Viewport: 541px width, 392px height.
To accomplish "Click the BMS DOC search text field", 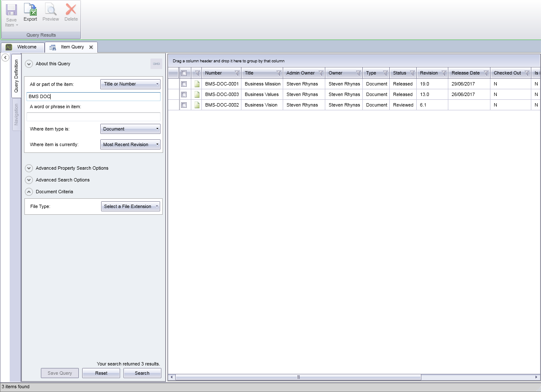I will click(94, 96).
